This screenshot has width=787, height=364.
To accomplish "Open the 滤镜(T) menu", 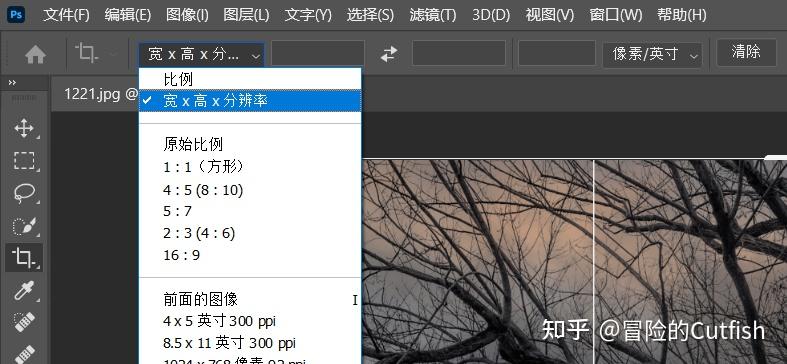I will pos(433,15).
